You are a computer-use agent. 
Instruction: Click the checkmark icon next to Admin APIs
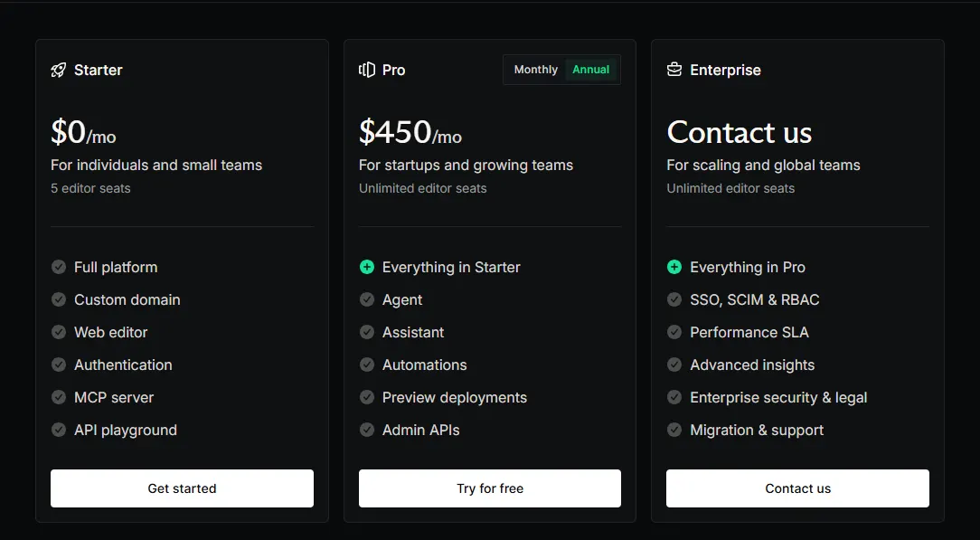coord(367,430)
